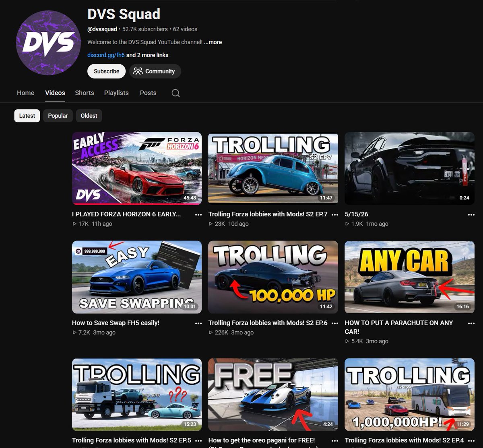Click the Community people icon
Viewport: 483px width, 448px height.
(x=138, y=71)
